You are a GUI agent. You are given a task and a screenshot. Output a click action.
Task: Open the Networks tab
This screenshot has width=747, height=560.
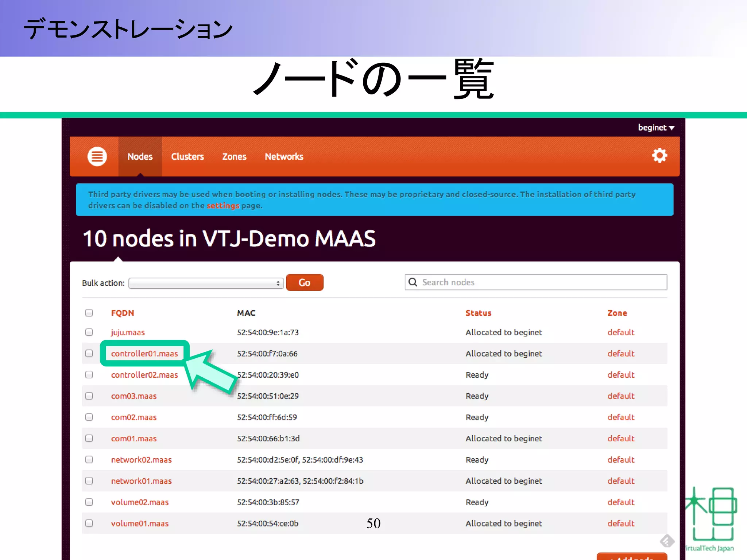(x=284, y=157)
